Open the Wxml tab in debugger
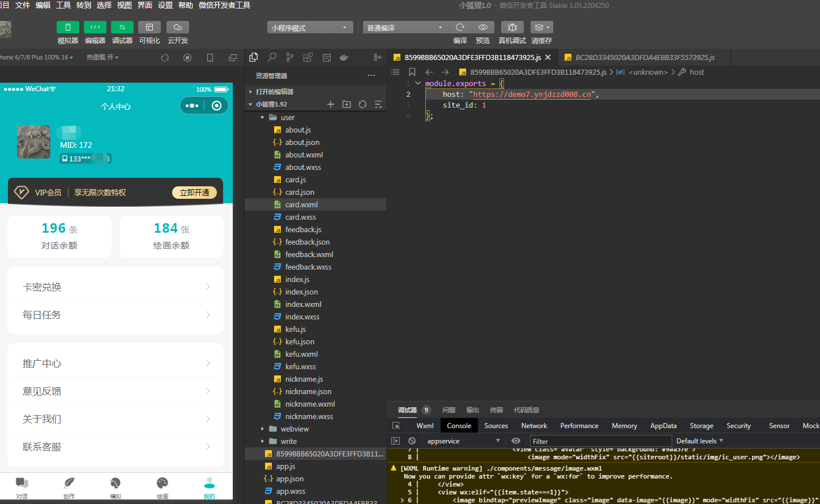This screenshot has height=504, width=820. [x=425, y=426]
